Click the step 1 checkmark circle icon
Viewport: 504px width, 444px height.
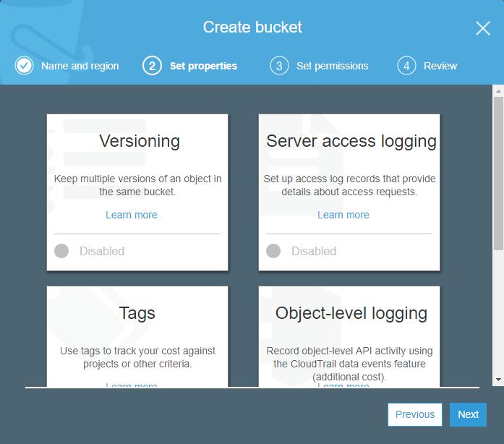[x=24, y=66]
